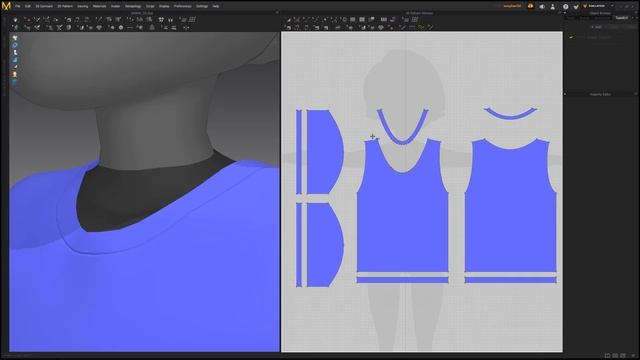
Task: Toggle the golden avatar display icon in 3D window
Action: (15, 75)
